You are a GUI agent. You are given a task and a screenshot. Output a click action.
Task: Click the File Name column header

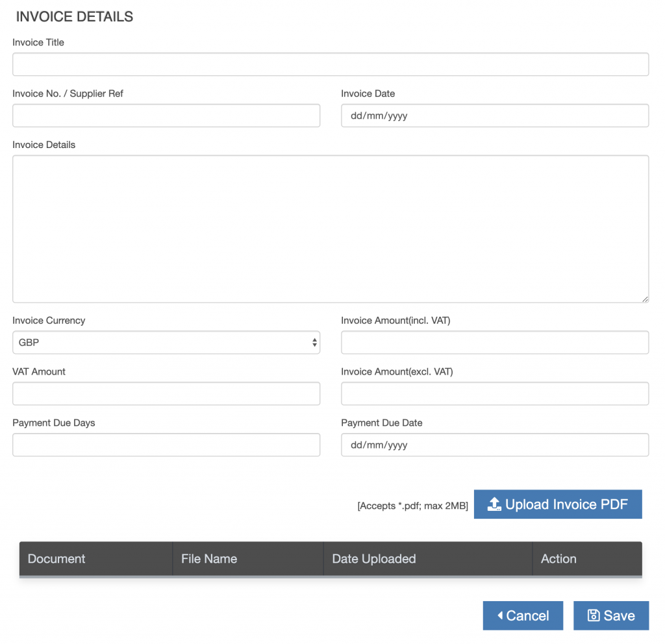[x=248, y=559]
